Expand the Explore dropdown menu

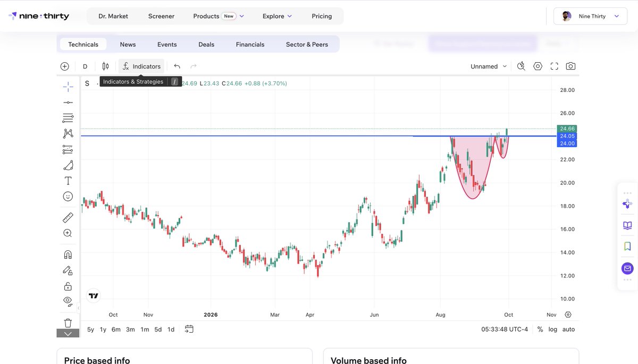coord(277,16)
